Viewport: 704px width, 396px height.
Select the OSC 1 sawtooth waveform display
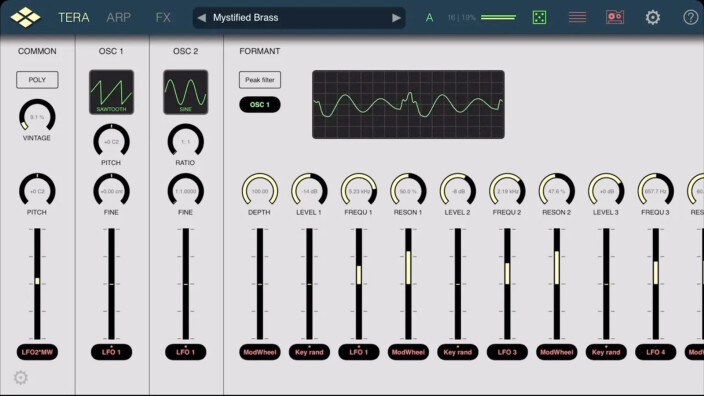[x=111, y=92]
